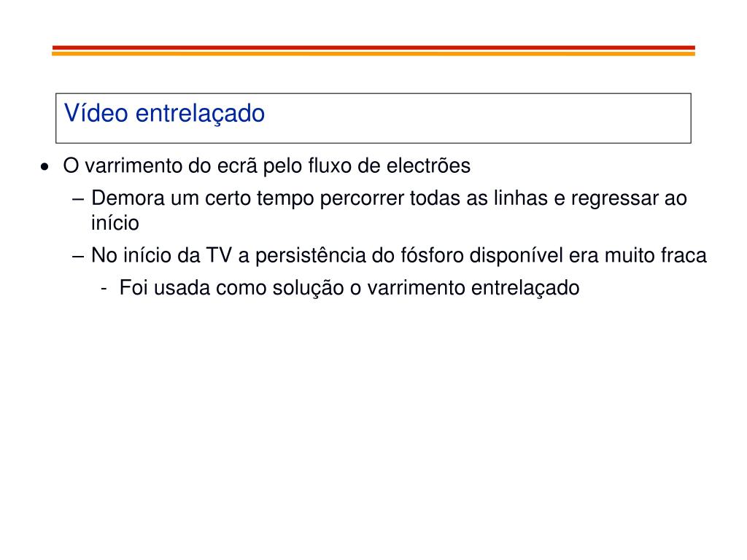Image resolution: width=747 pixels, height=560 pixels.
Task: Click the slide title 'Vídeo entrelaçado'
Action: [x=164, y=114]
